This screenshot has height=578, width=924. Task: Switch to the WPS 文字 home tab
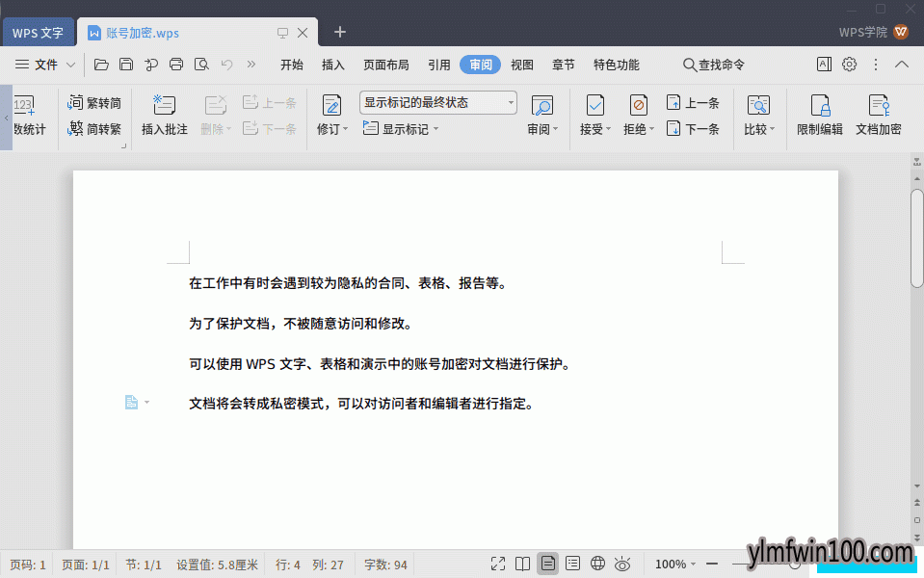(x=38, y=33)
